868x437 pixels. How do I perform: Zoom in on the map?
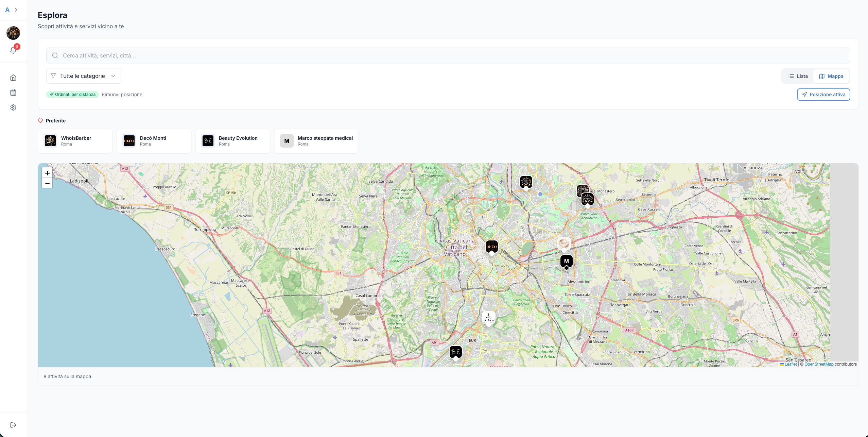47,173
